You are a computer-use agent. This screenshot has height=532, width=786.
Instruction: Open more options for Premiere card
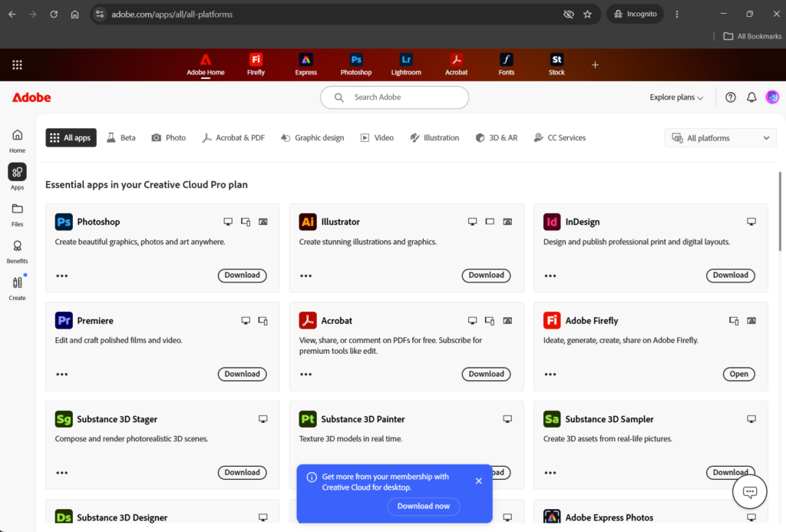click(61, 375)
